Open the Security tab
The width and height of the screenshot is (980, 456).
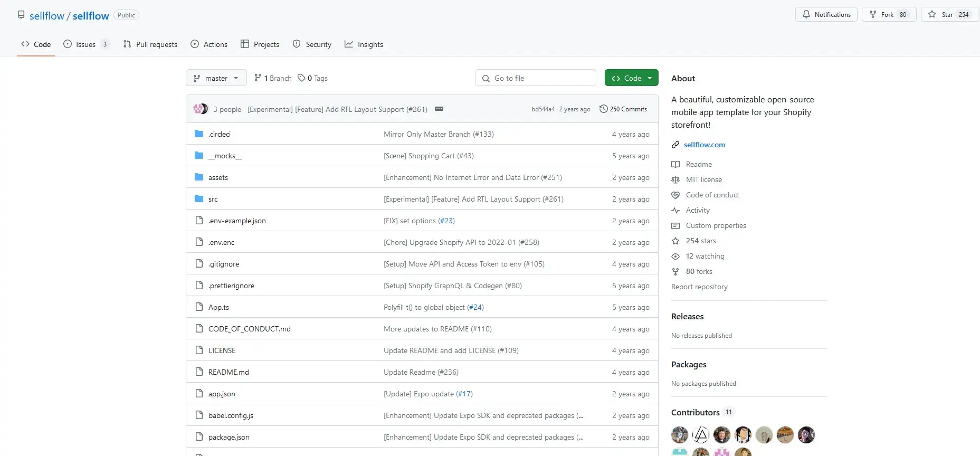(x=312, y=44)
